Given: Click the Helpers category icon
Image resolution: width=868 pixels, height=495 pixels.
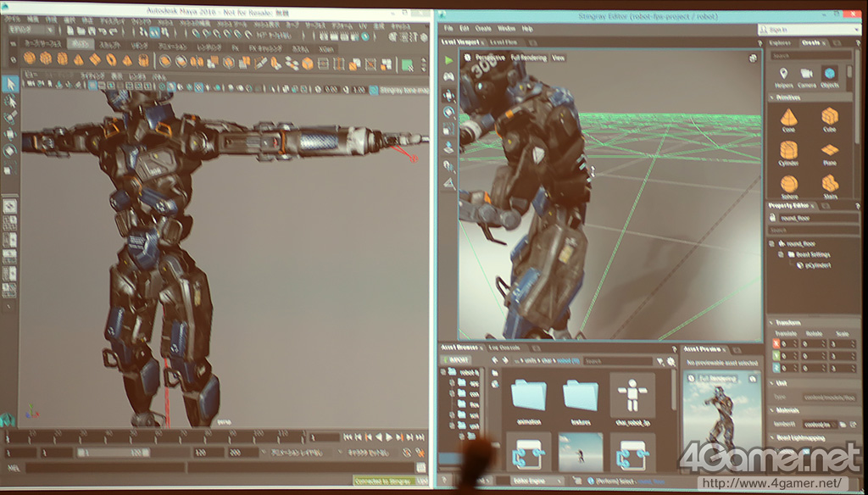Looking at the screenshot, I should click(783, 74).
